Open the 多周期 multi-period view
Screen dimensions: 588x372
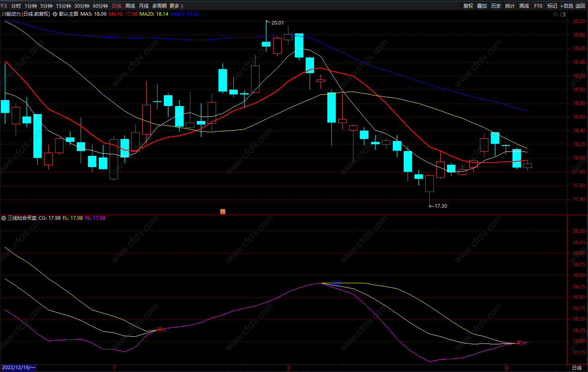159,6
